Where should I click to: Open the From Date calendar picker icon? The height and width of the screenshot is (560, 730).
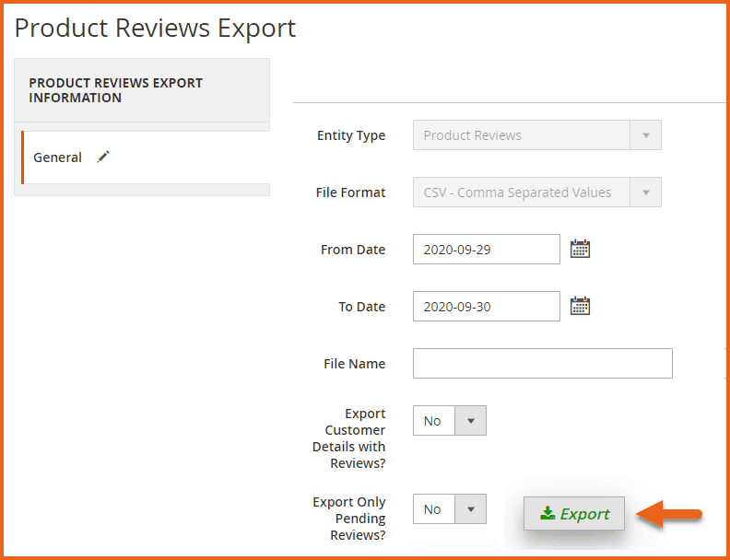click(580, 249)
